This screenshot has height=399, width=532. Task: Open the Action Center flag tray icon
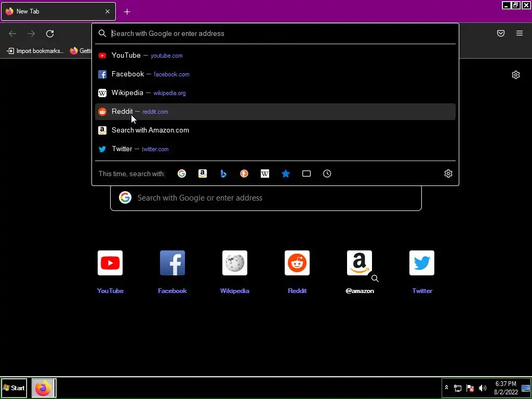pos(470,388)
